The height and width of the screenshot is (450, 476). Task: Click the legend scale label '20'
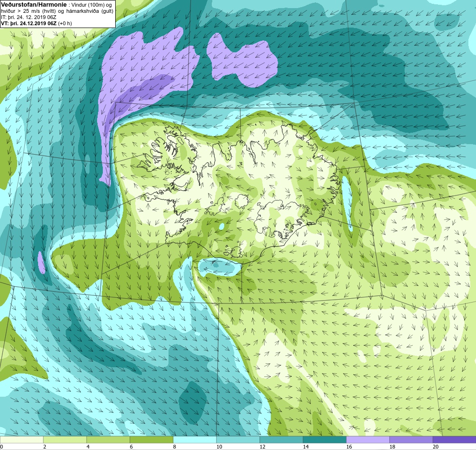coord(436,447)
